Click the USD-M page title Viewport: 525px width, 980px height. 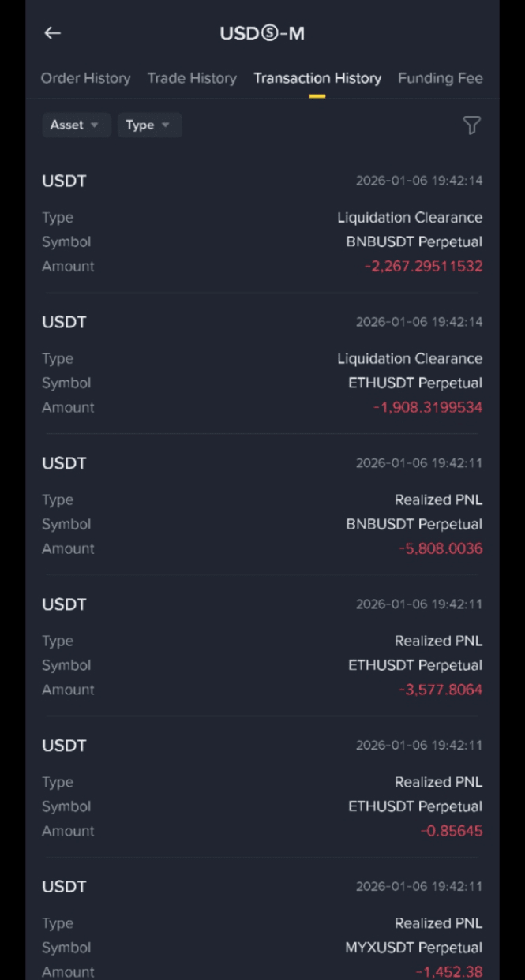pos(262,33)
